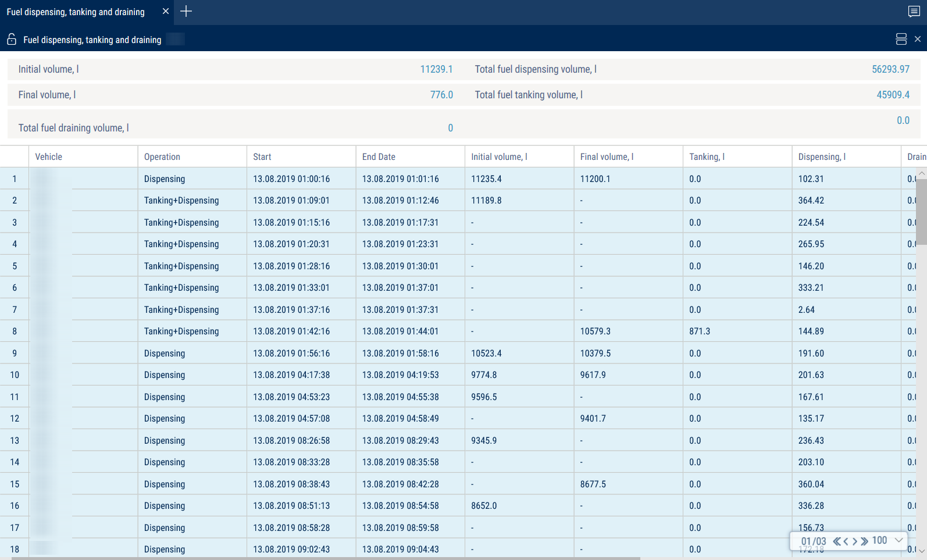Click the initial volume 9596.5 in row 11
This screenshot has height=560, width=927.
coord(484,397)
